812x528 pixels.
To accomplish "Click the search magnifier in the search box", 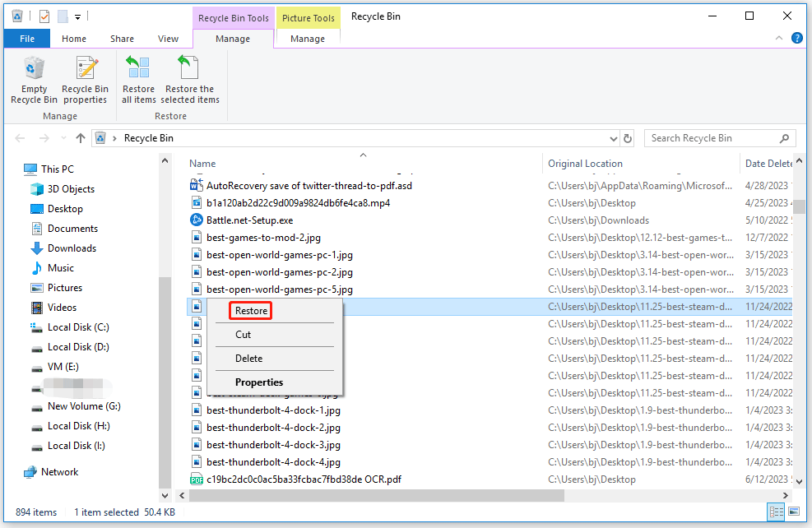I will [x=784, y=137].
